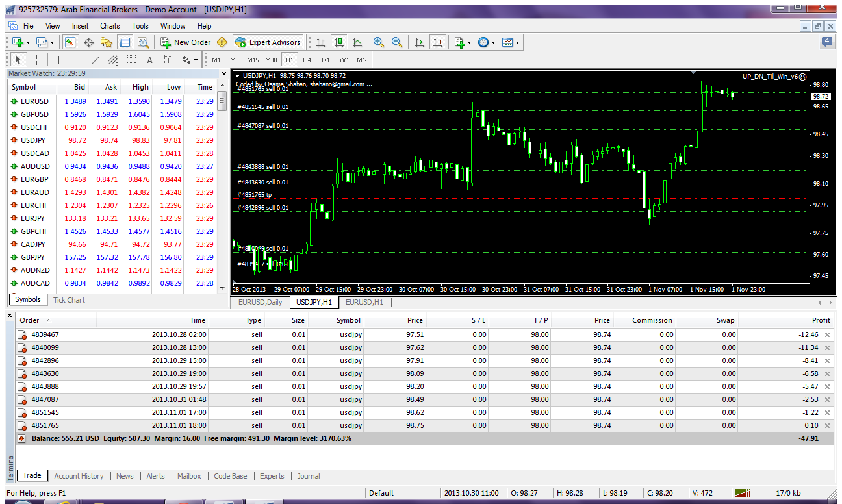Select the M15 timeframe button

click(x=253, y=60)
